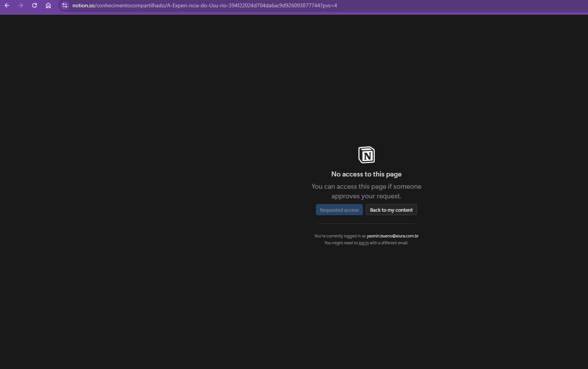Select the notion.so URL in address bar
The height and width of the screenshot is (369, 588).
pos(205,5)
